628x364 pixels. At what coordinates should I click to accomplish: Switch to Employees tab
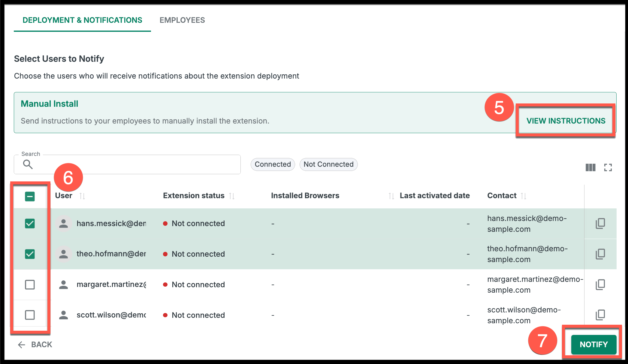(182, 20)
